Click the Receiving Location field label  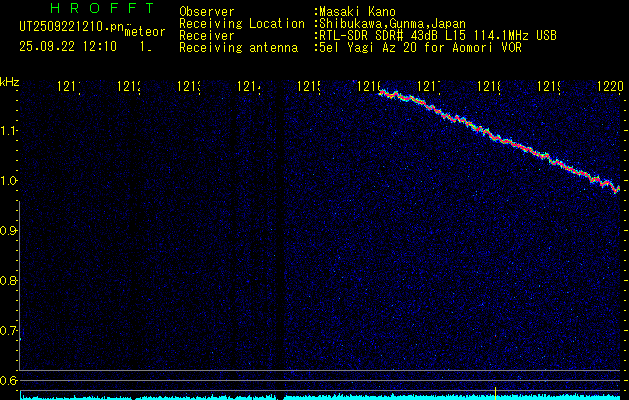point(241,23)
